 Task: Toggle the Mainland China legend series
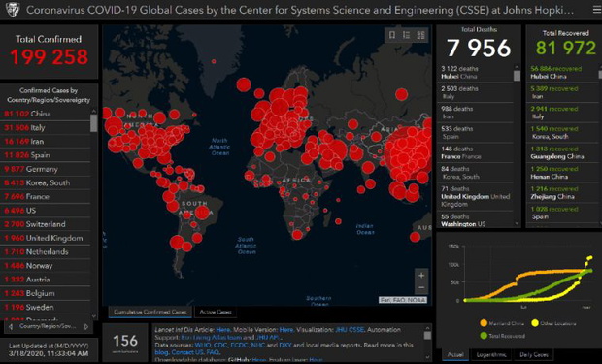501,323
